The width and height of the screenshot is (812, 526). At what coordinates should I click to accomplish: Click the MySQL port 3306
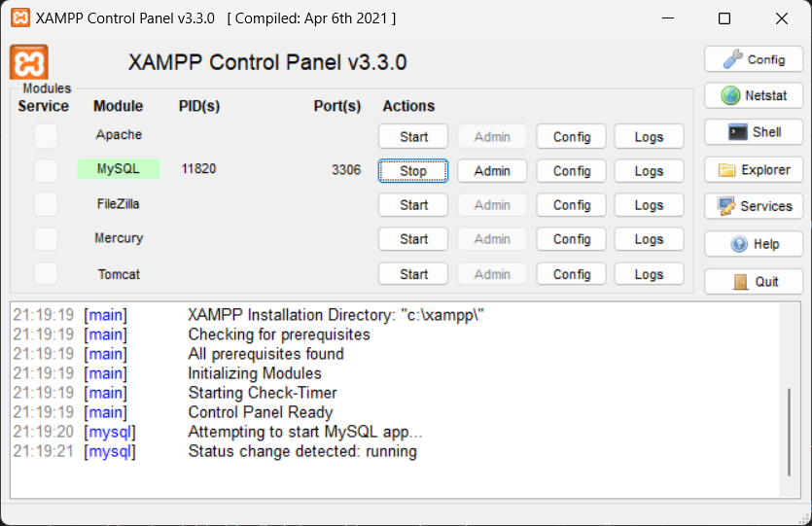(346, 170)
